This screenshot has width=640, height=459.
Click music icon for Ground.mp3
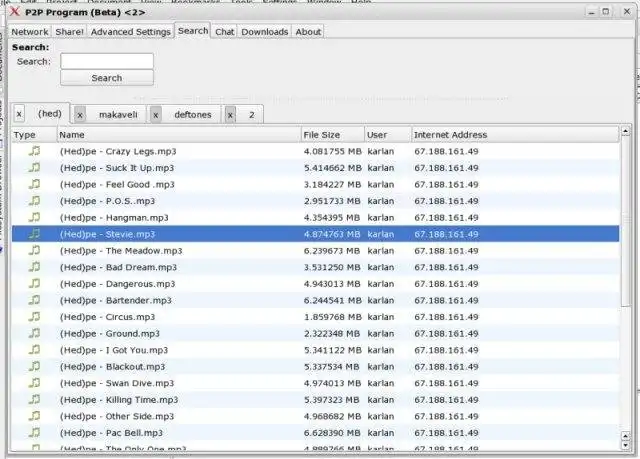coord(34,333)
